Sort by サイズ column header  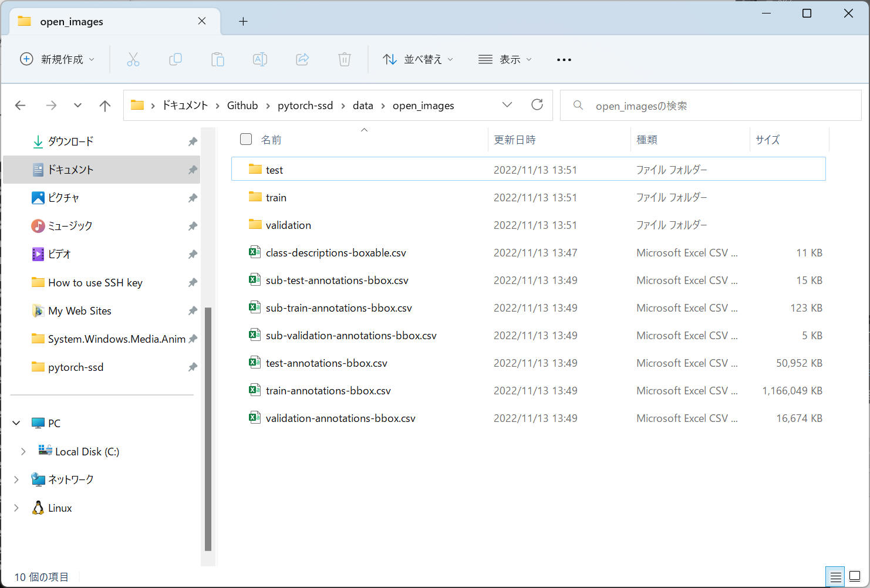click(767, 140)
